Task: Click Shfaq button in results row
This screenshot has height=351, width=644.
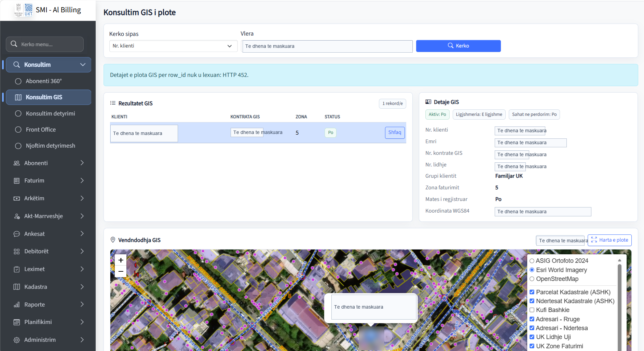Action: [395, 133]
